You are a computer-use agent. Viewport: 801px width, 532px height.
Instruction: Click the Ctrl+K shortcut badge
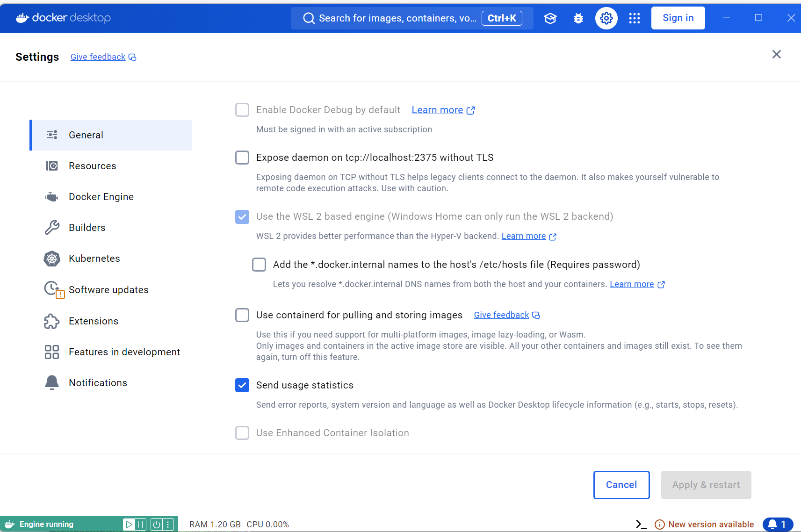502,18
